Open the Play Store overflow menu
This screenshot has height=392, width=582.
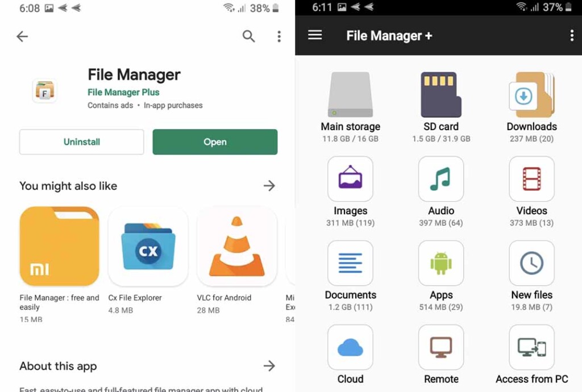pyautogui.click(x=278, y=36)
